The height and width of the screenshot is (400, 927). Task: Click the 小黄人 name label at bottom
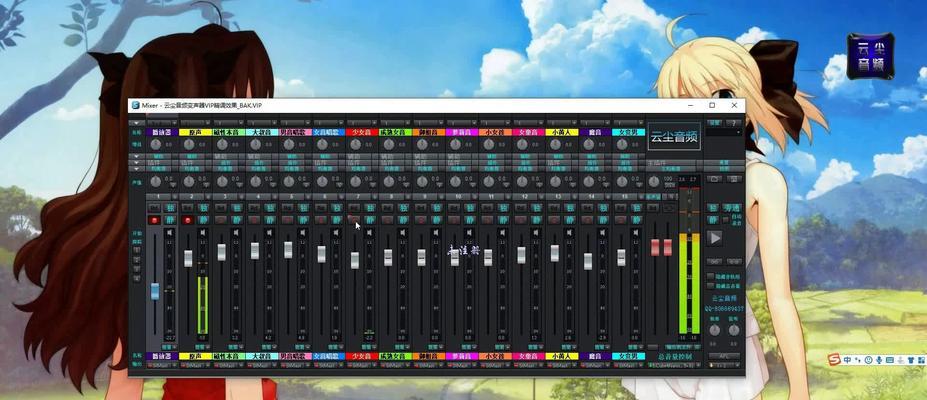562,356
